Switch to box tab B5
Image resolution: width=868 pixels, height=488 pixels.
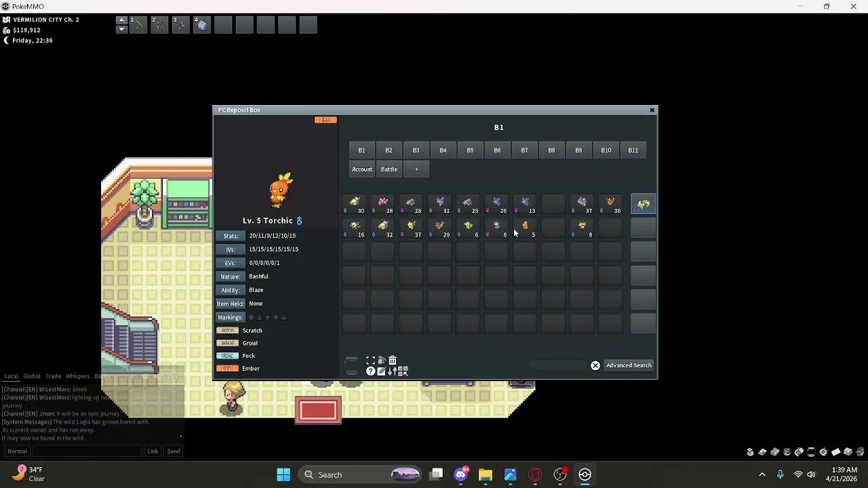470,150
